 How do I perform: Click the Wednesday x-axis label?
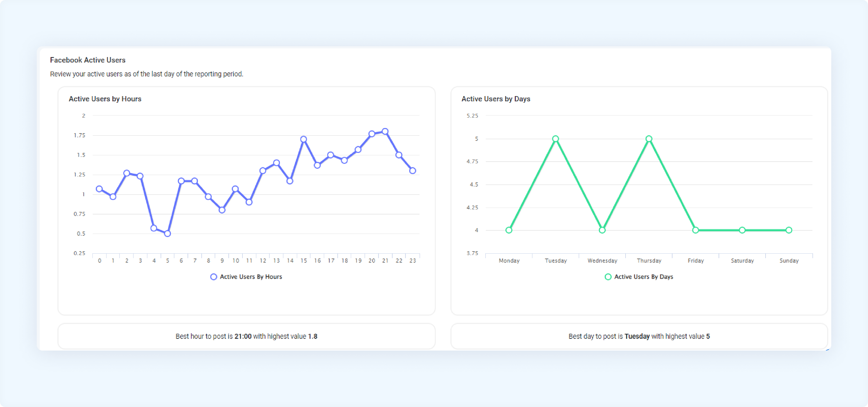point(602,261)
